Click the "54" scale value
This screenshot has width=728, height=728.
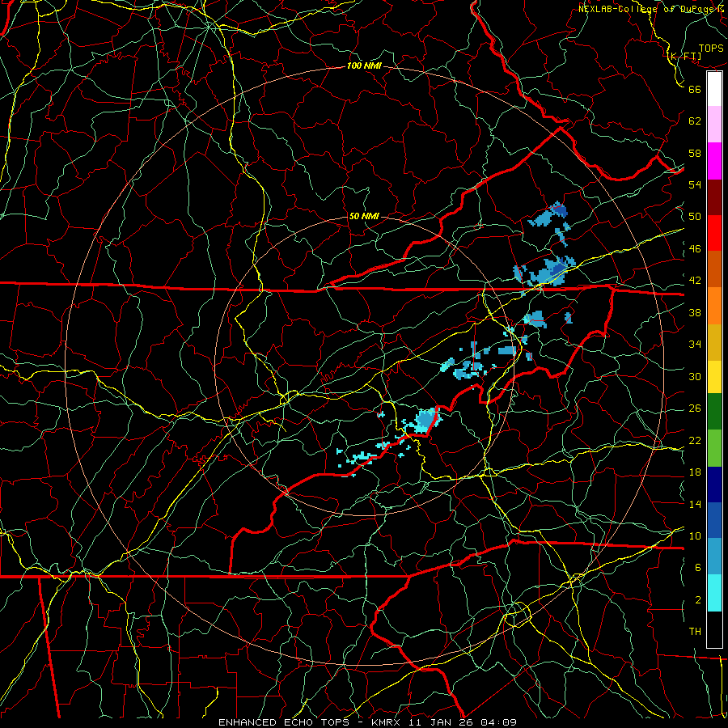(x=695, y=185)
